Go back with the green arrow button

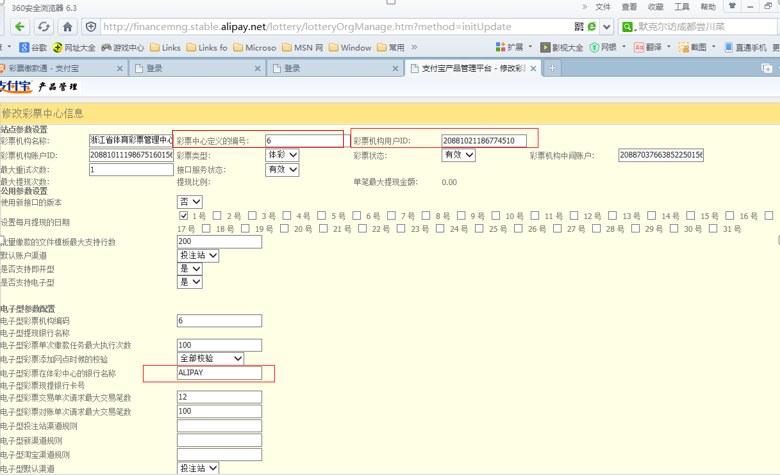(x=20, y=26)
